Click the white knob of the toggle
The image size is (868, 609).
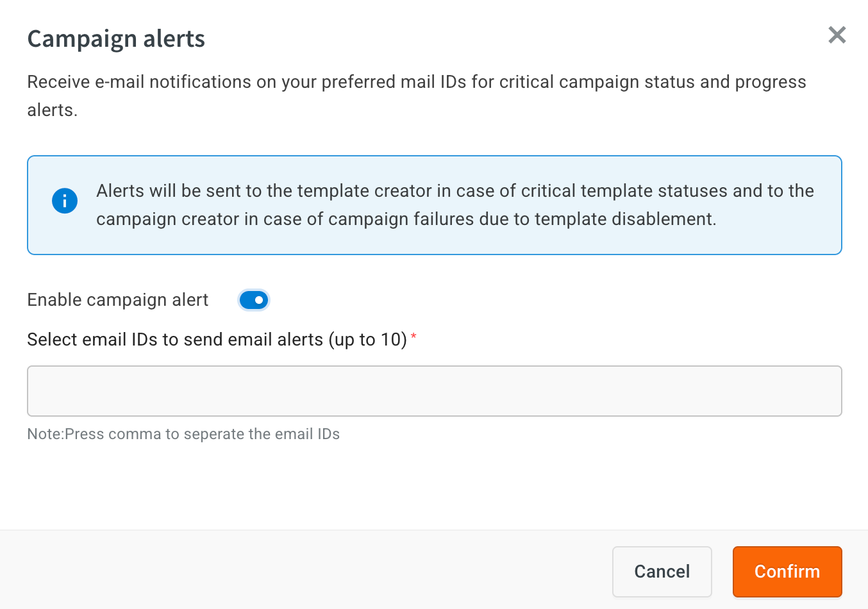pos(259,300)
